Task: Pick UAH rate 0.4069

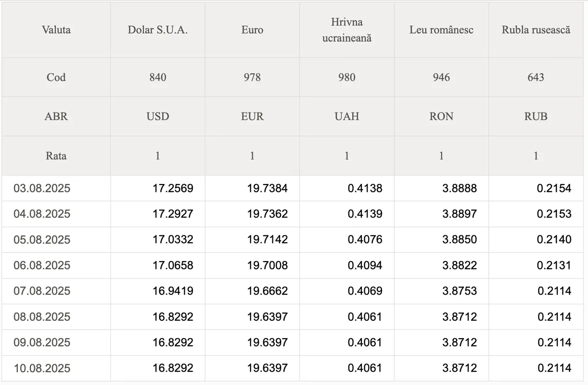Action: [365, 291]
